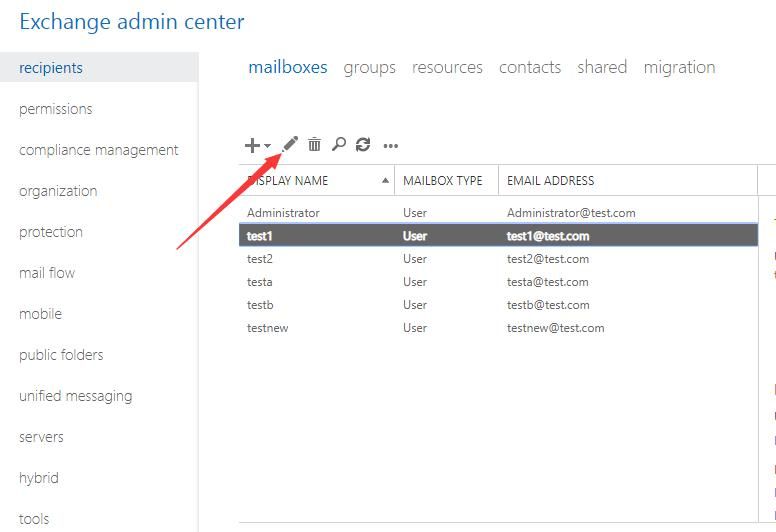
Task: Click the Delete trash can icon
Action: 314,145
